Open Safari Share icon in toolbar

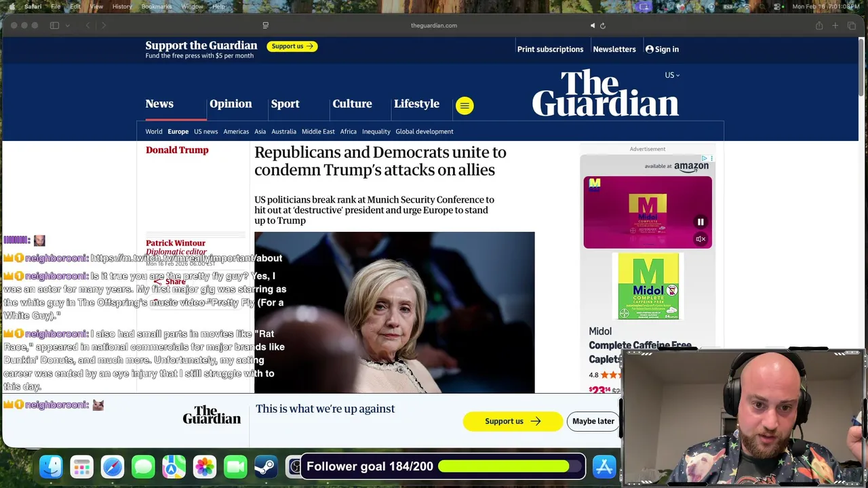pos(819,26)
